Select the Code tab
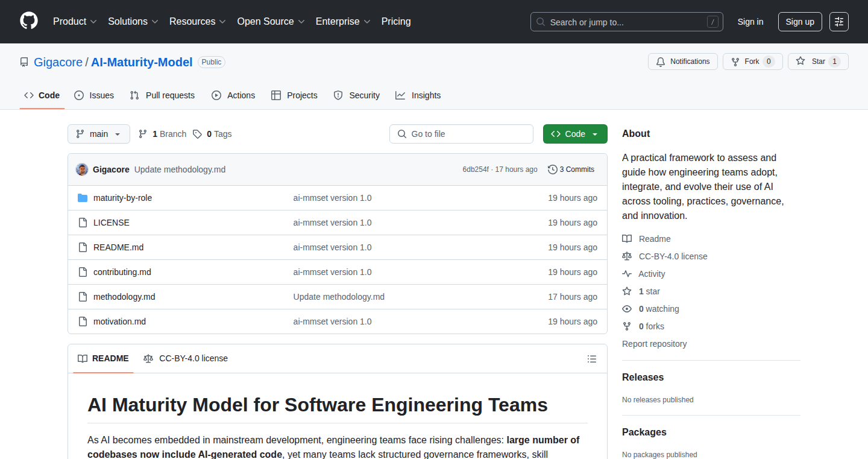The width and height of the screenshot is (868, 459). point(42,95)
